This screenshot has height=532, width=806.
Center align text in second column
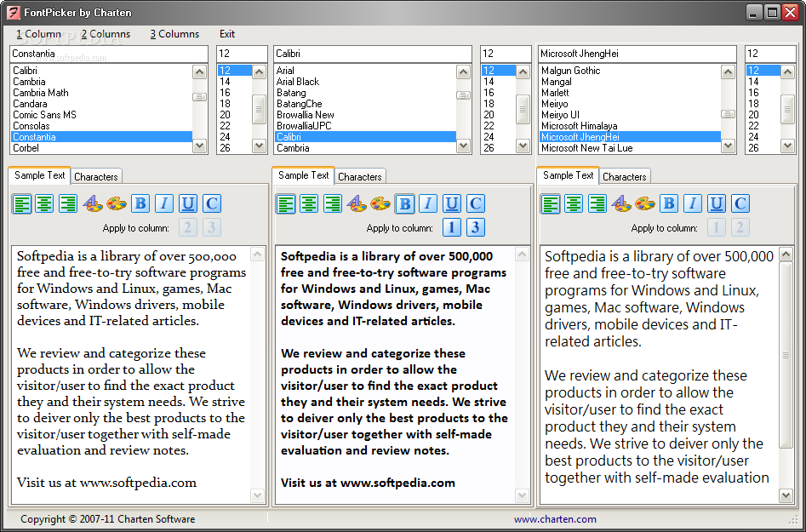tap(309, 203)
